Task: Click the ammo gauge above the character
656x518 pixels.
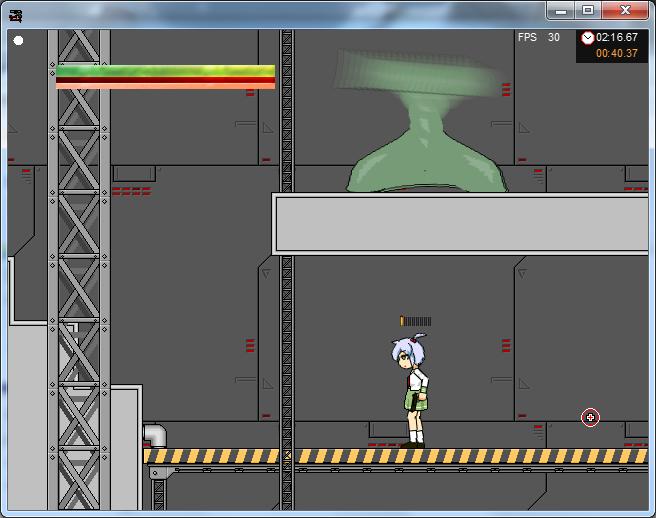Action: pos(415,321)
